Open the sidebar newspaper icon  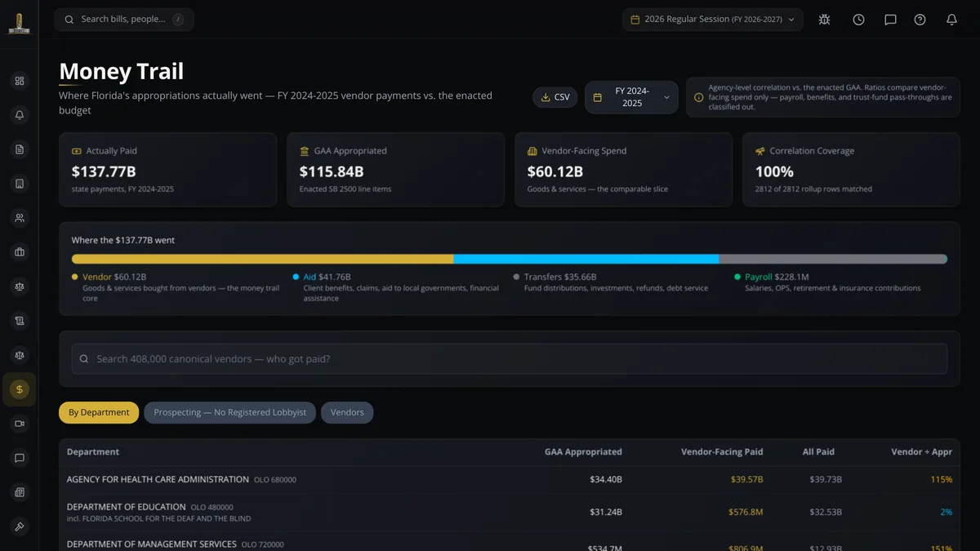(20, 492)
